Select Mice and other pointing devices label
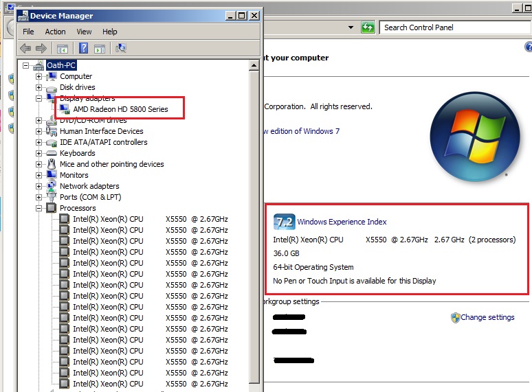The height and width of the screenshot is (392, 532). [111, 164]
